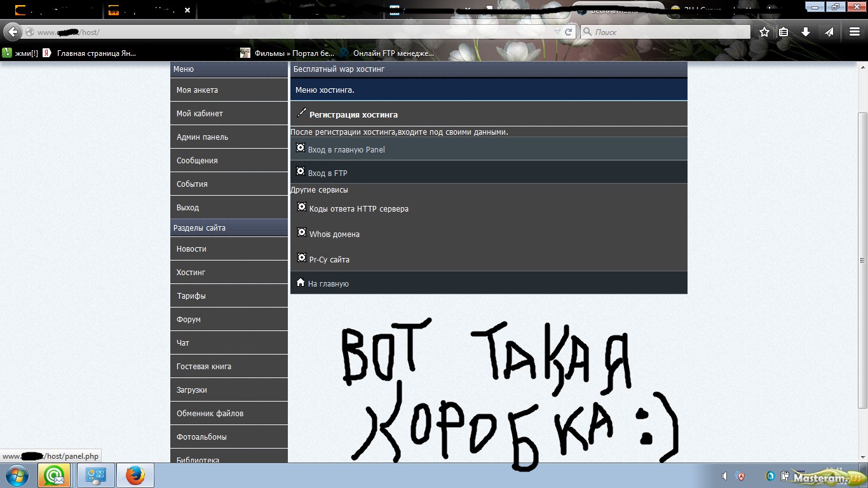
Task: Go back using Firefox back arrow
Action: 12,32
